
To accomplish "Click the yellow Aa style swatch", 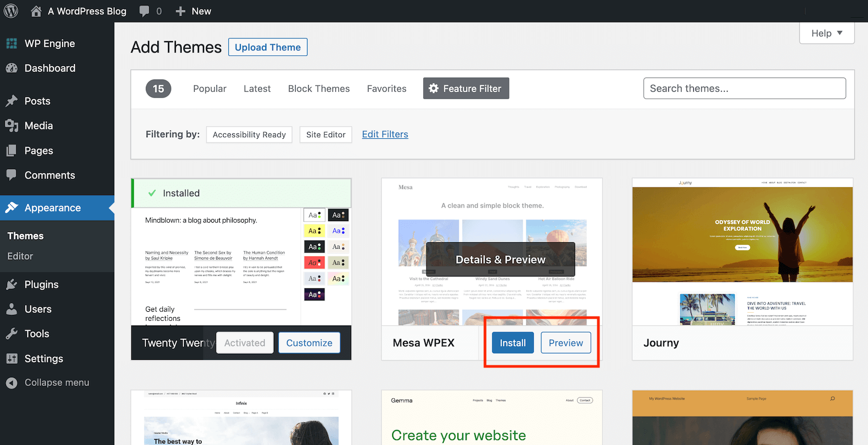I will (x=315, y=231).
